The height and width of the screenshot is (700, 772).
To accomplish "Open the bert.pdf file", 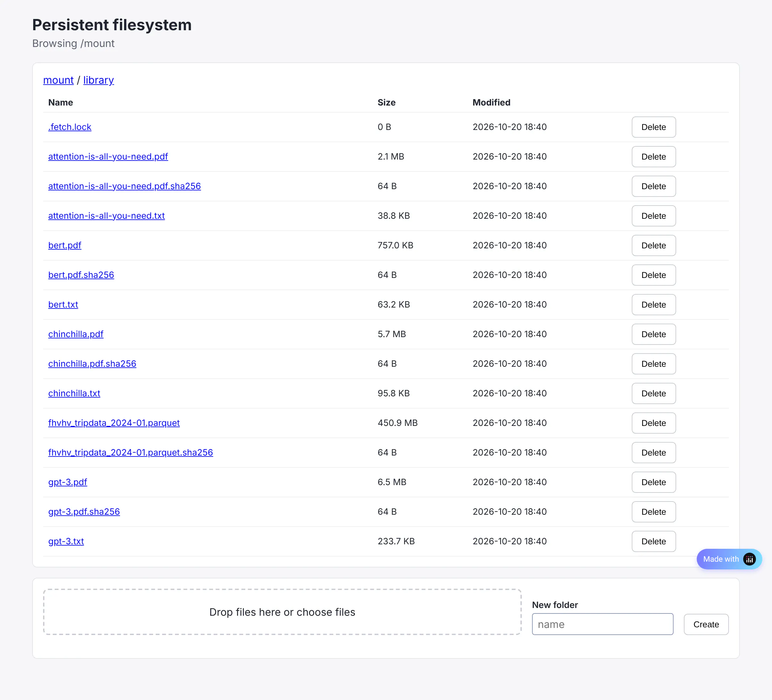I will coord(65,245).
